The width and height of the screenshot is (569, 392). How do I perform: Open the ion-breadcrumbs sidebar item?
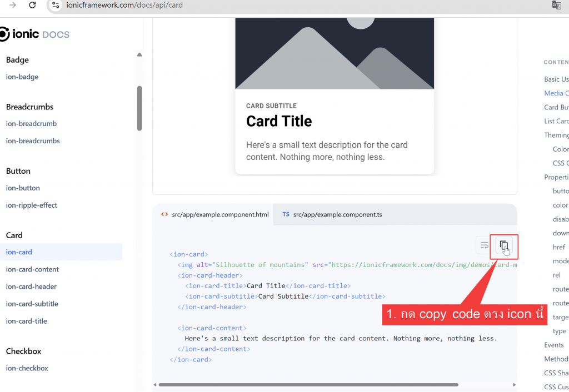click(33, 140)
